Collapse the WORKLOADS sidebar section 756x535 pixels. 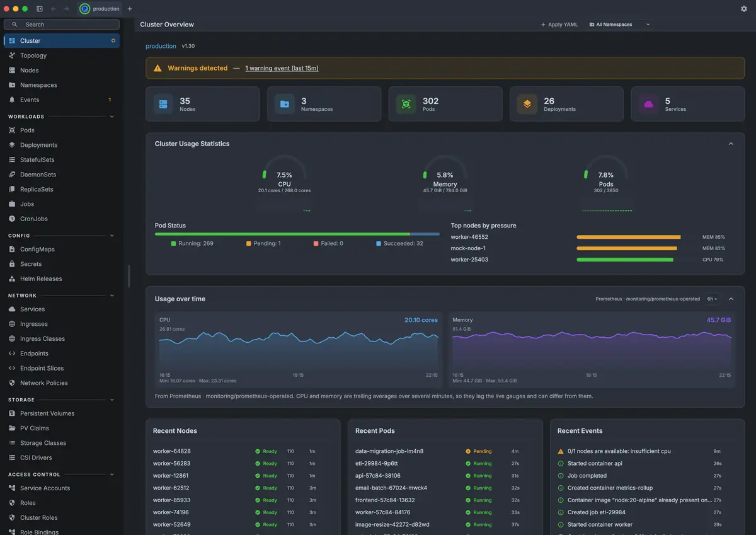coord(112,117)
